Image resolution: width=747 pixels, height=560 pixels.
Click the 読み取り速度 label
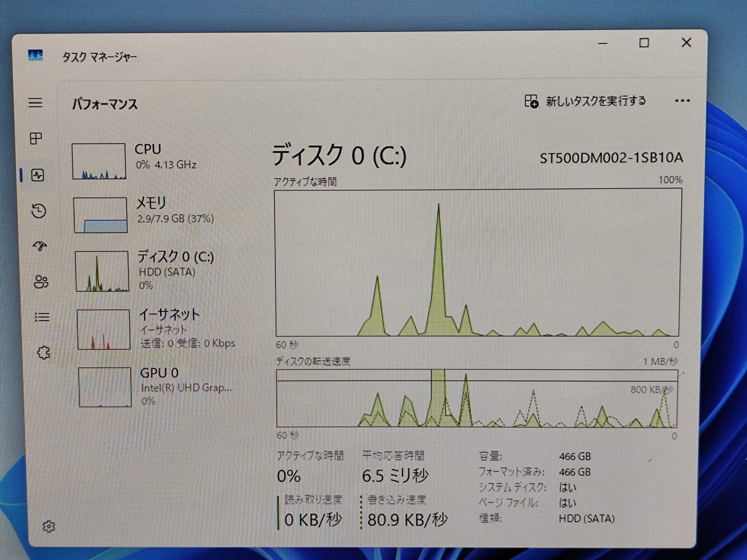pos(313,500)
